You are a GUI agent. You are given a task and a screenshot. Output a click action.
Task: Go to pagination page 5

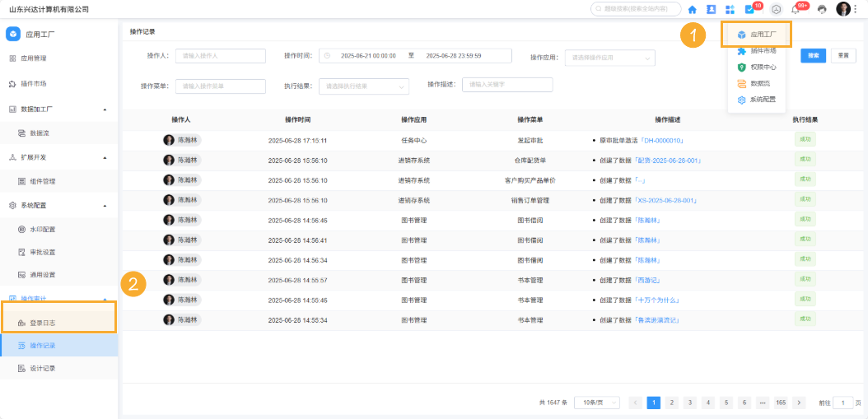(726, 403)
